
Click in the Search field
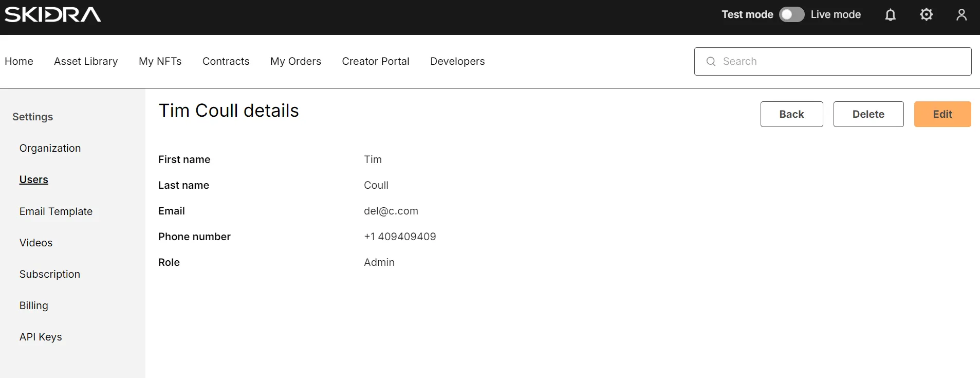[x=833, y=62]
